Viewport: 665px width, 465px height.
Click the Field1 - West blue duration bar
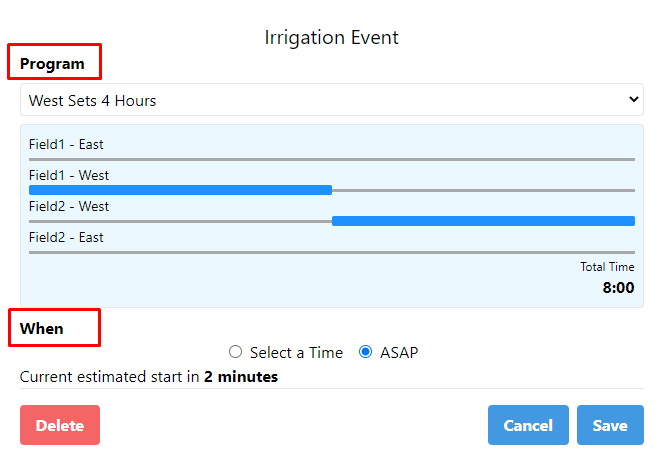point(180,189)
